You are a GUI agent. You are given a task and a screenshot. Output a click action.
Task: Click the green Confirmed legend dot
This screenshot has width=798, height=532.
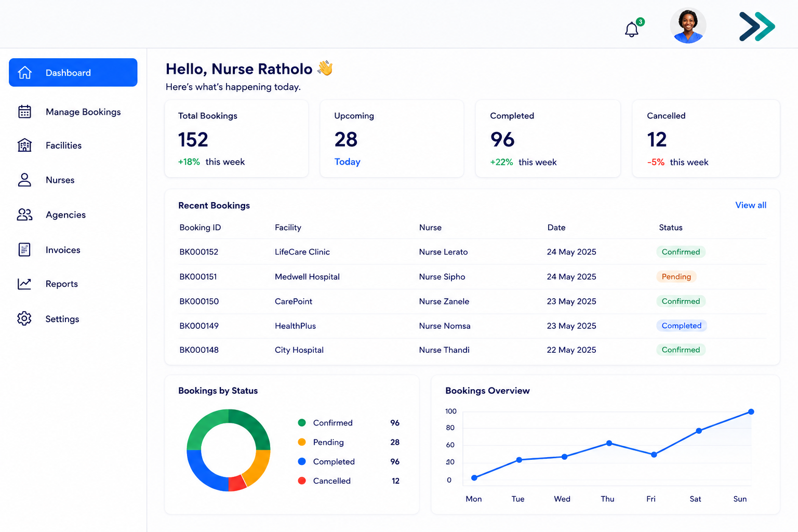[302, 423]
